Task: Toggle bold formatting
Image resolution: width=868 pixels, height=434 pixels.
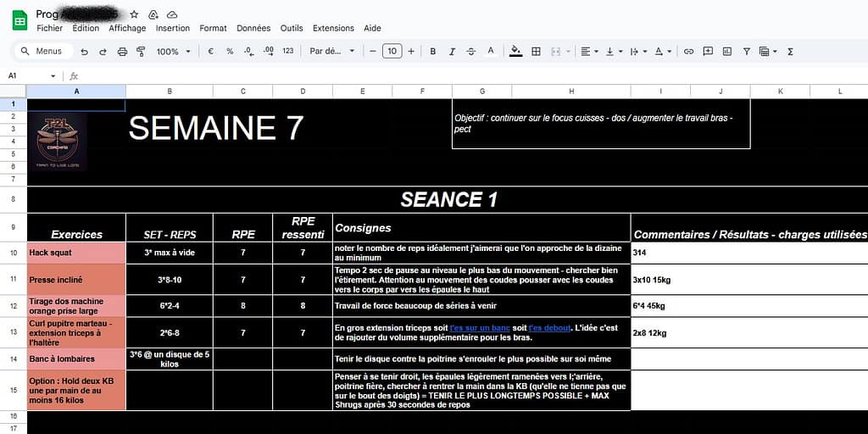Action: tap(432, 52)
